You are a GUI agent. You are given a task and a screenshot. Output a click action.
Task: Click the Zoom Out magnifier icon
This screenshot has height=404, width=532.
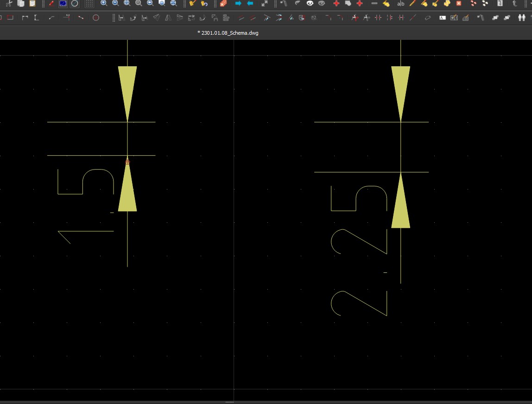(x=115, y=3)
